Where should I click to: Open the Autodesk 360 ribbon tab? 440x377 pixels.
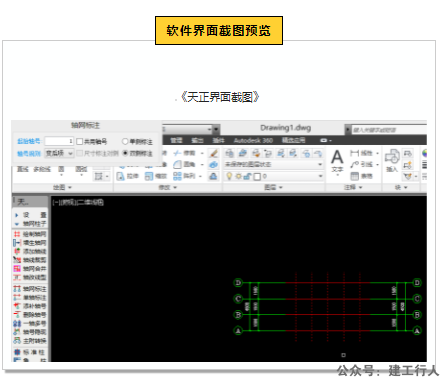(x=253, y=140)
